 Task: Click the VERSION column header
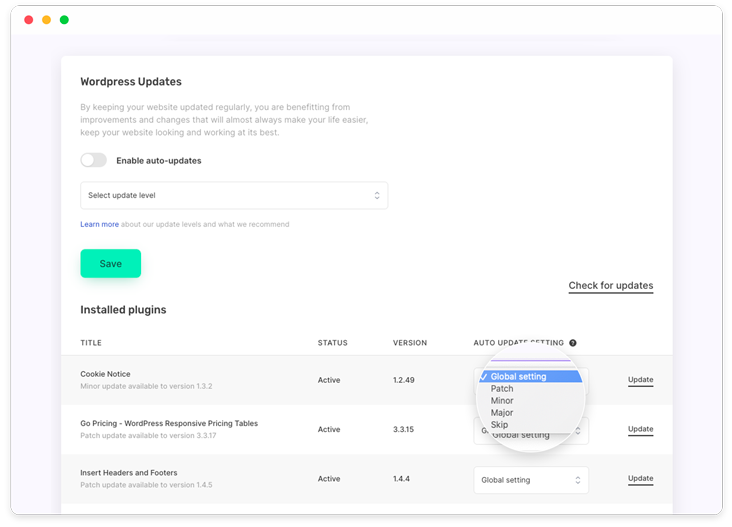pos(410,343)
